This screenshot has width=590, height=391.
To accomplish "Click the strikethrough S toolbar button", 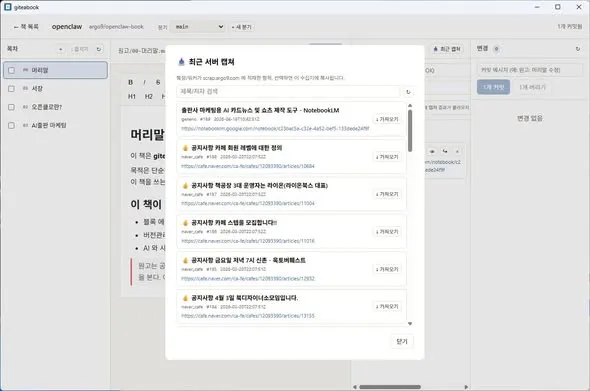I will click(158, 82).
